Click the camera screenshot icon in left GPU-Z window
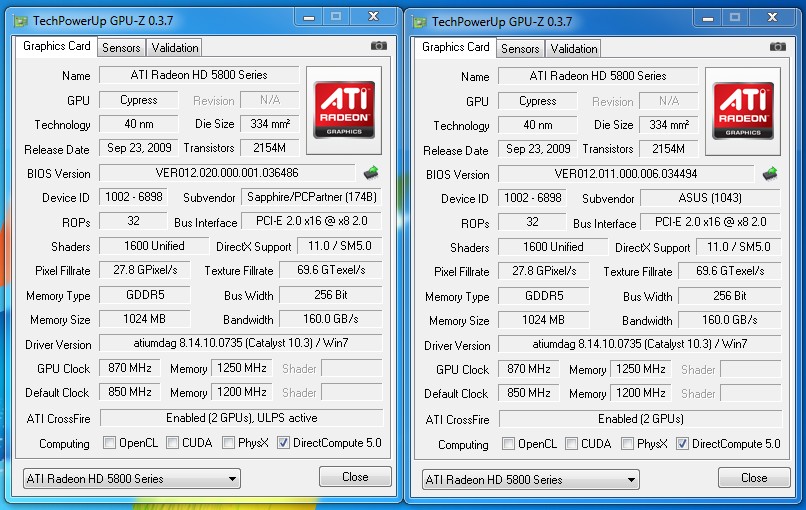The width and height of the screenshot is (806, 510). coord(379,46)
